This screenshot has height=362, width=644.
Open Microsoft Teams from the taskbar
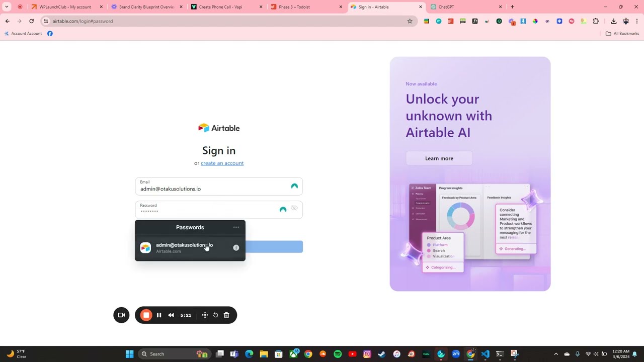click(x=234, y=354)
